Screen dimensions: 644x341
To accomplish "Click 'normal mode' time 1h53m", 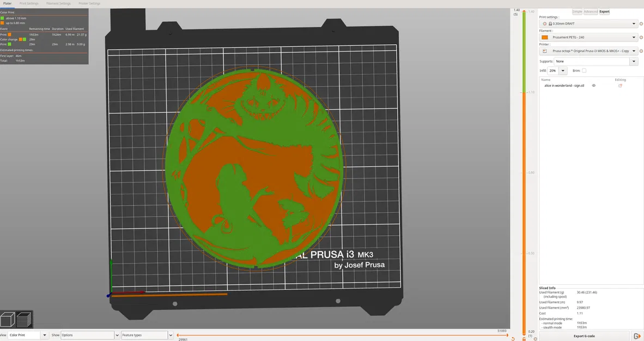I will click(581, 324).
